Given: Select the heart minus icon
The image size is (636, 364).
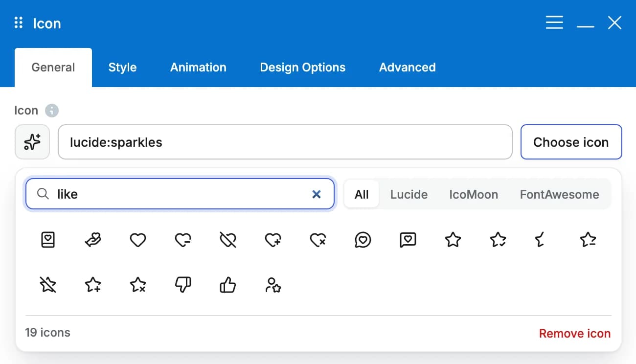Looking at the screenshot, I should coord(183,240).
